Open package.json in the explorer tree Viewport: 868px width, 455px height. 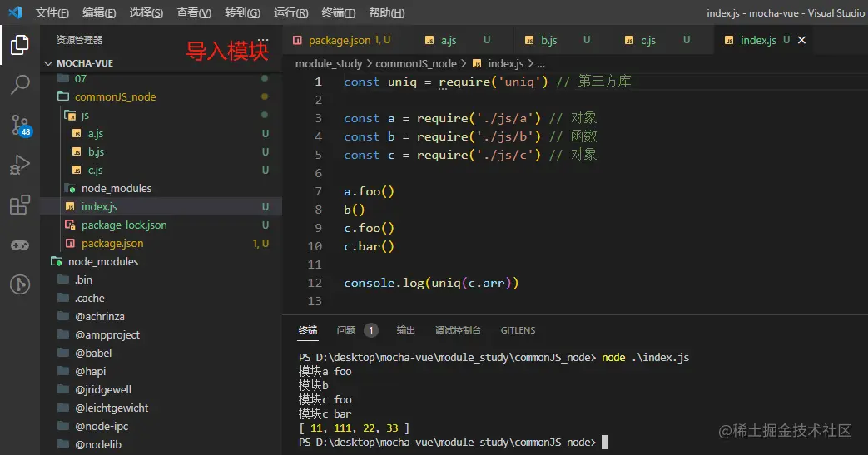[x=161, y=243]
